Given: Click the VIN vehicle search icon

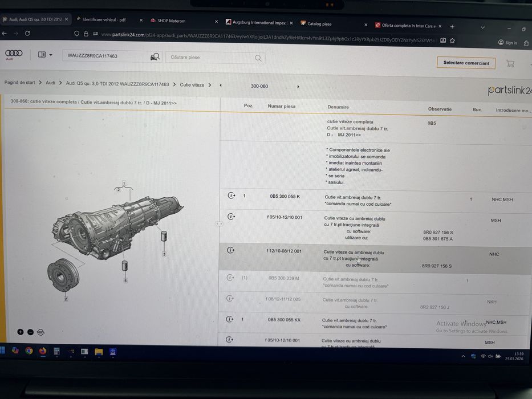Looking at the screenshot, I should 155,56.
